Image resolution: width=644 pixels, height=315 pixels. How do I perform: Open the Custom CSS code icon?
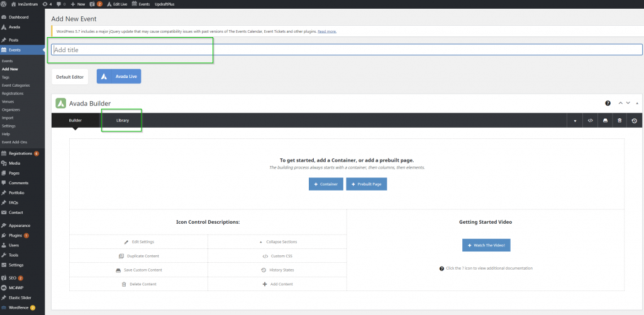pos(590,120)
